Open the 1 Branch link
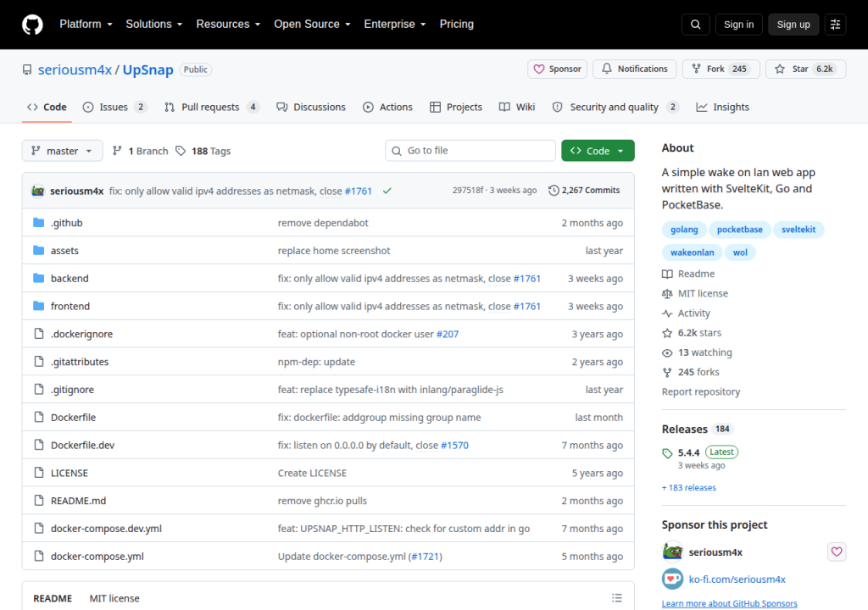This screenshot has height=610, width=868. [x=141, y=151]
